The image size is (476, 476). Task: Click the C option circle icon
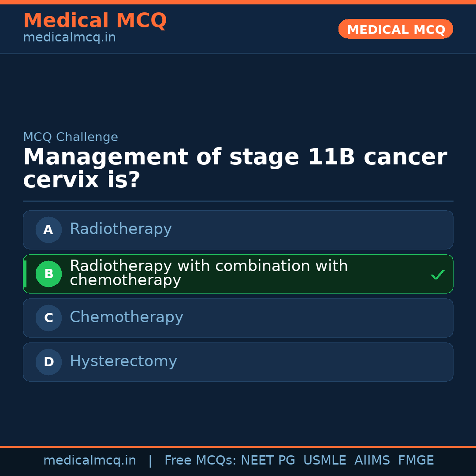[x=48, y=318]
